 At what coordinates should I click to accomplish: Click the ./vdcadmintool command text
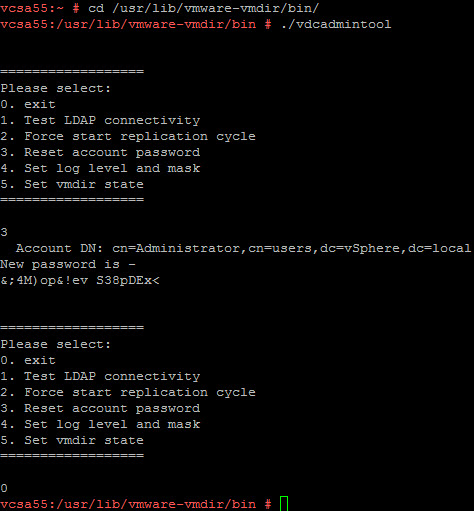pos(336,24)
